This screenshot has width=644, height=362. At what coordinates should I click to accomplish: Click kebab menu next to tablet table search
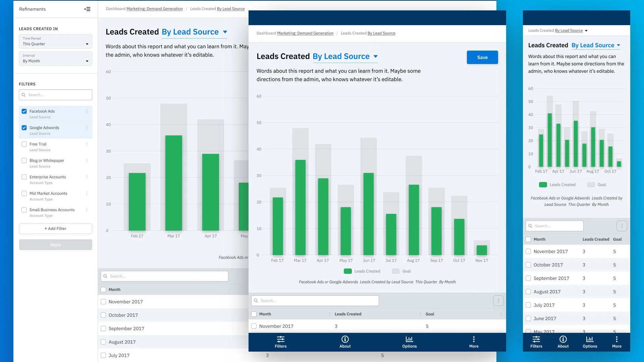tap(498, 301)
